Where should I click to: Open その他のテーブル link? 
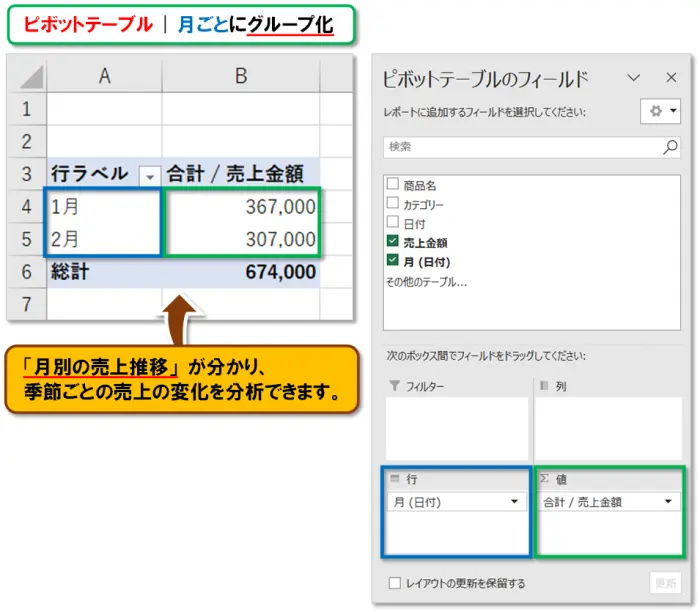426,282
